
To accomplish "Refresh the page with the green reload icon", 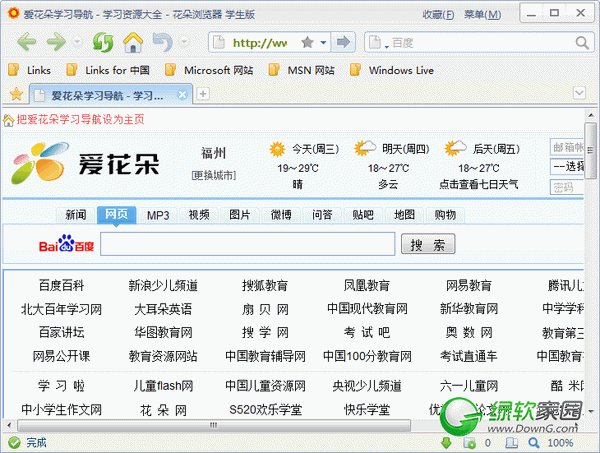I will (x=103, y=42).
